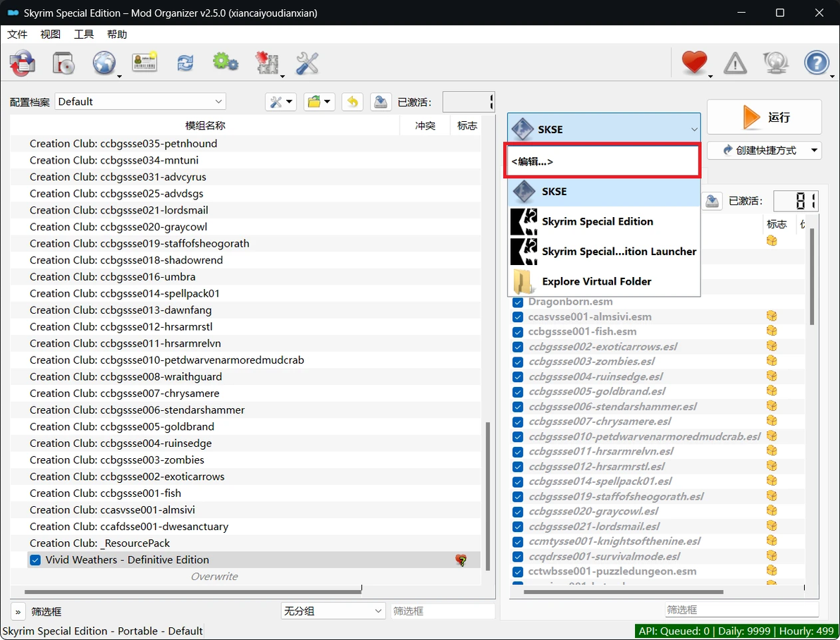The width and height of the screenshot is (840, 640).
Task: Click the plugin list backup icon
Action: [712, 201]
